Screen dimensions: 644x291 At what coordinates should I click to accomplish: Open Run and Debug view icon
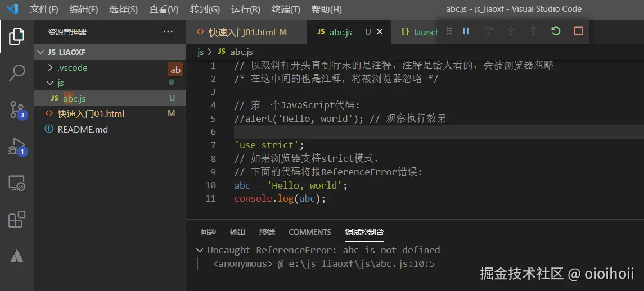click(x=17, y=147)
